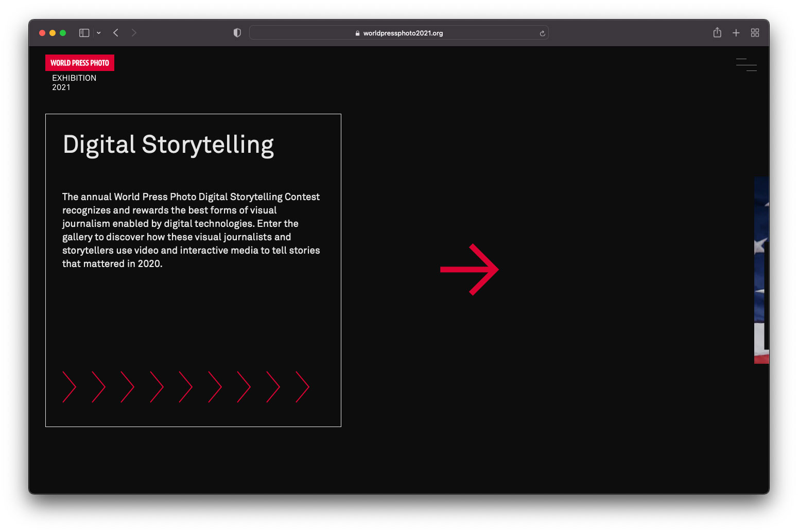798x532 pixels.
Task: Click the World Press Photo logo
Action: pyautogui.click(x=80, y=63)
